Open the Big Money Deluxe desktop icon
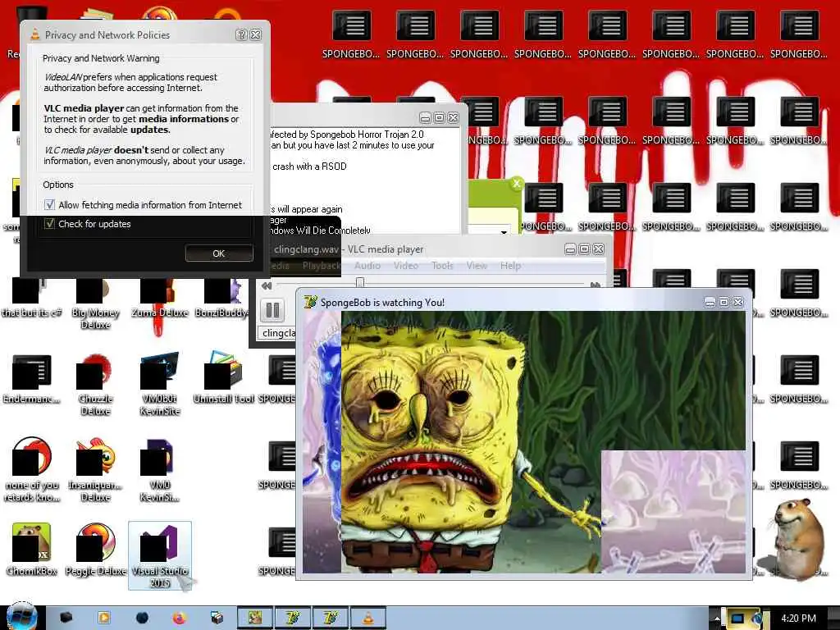 [95, 303]
